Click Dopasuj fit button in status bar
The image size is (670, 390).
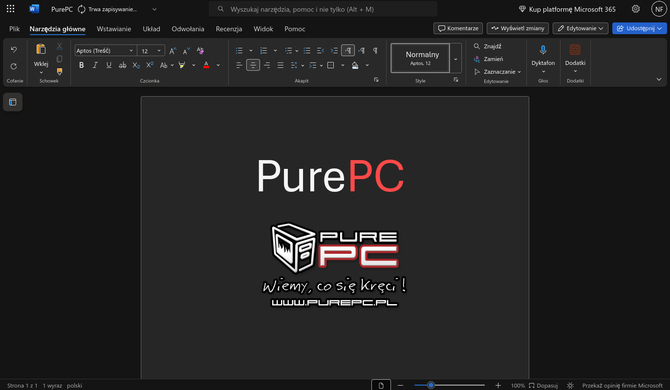543,385
